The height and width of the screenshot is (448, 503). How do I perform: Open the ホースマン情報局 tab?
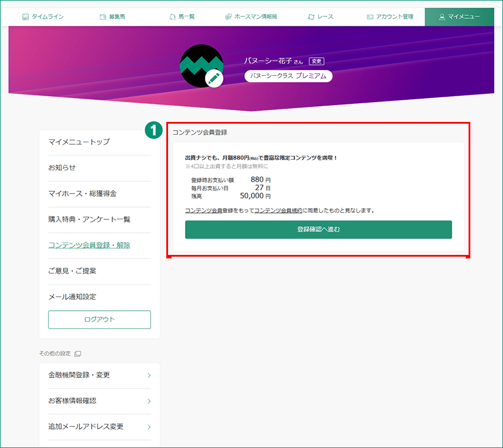(x=251, y=17)
